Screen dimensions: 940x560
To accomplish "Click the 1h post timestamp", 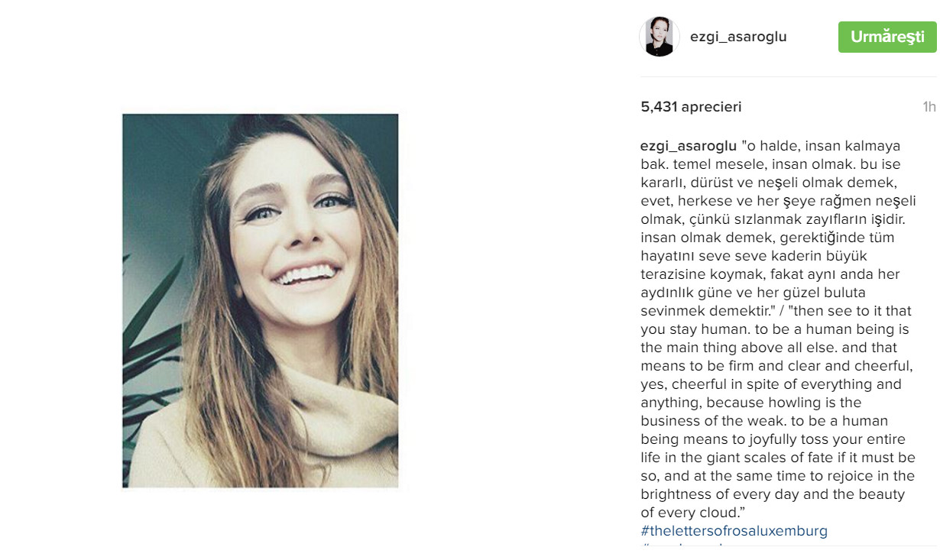I will (929, 107).
